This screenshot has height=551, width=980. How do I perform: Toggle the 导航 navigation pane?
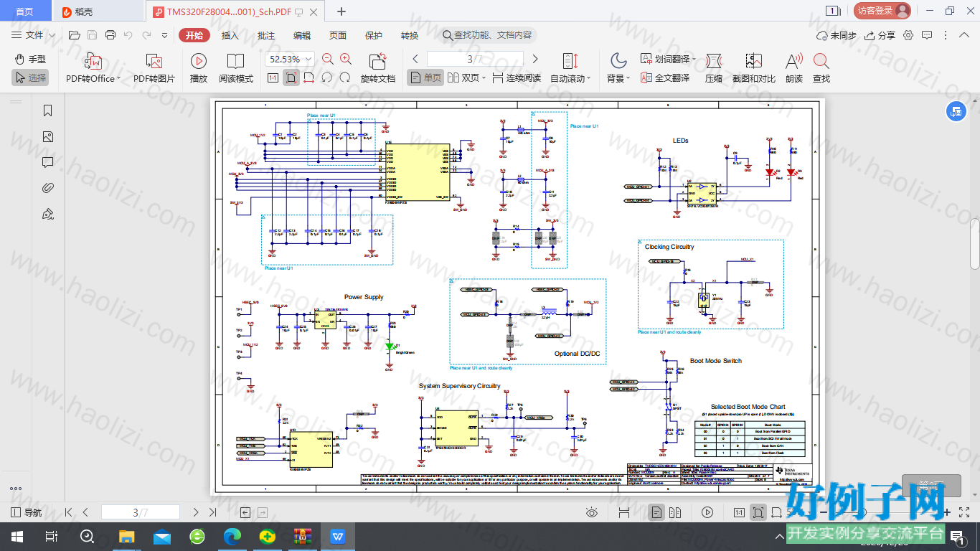click(x=27, y=512)
